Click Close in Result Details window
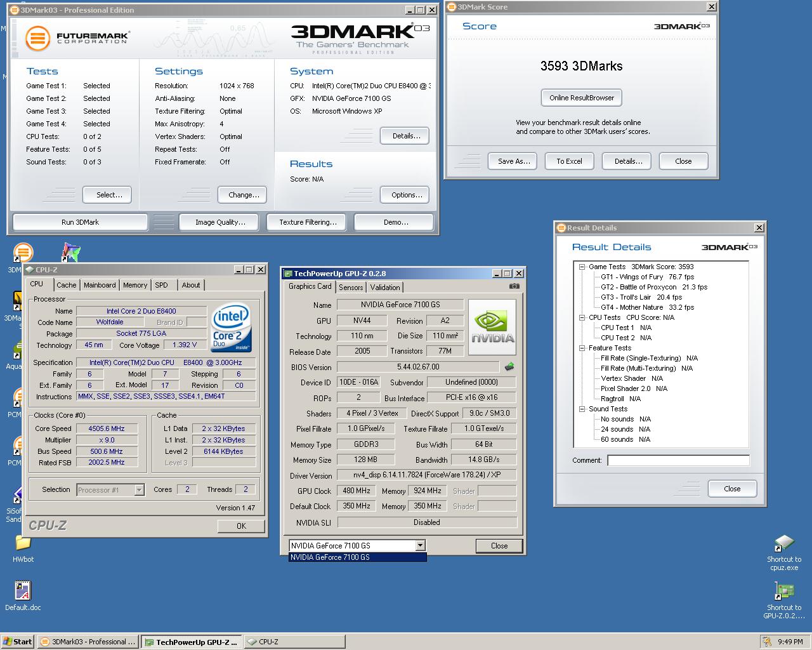The height and width of the screenshot is (650, 812). coord(732,489)
